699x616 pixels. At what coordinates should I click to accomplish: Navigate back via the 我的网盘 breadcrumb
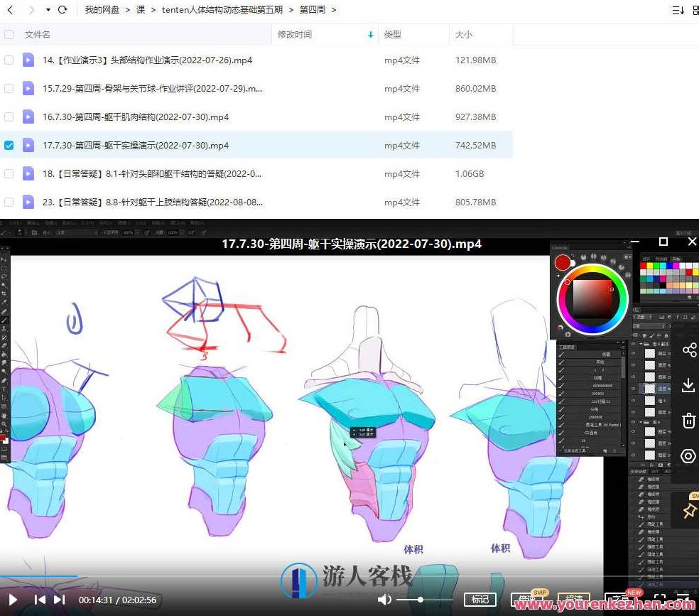[x=101, y=11]
